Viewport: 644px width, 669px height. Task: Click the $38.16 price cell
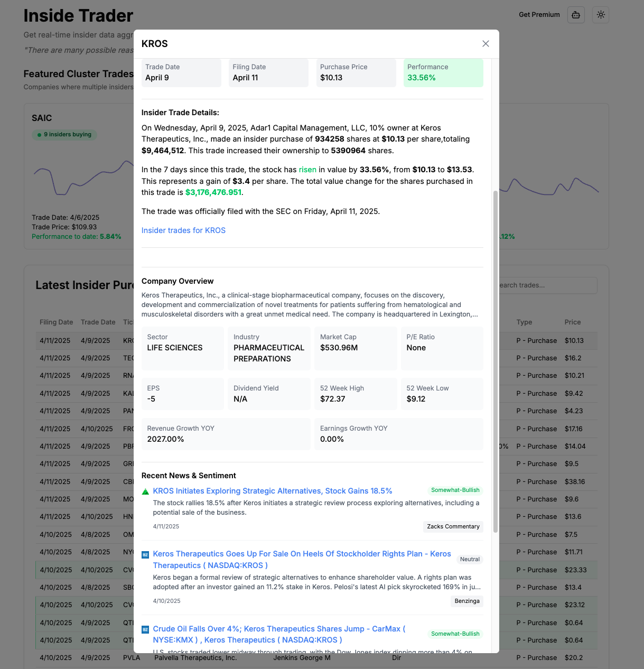tap(575, 482)
